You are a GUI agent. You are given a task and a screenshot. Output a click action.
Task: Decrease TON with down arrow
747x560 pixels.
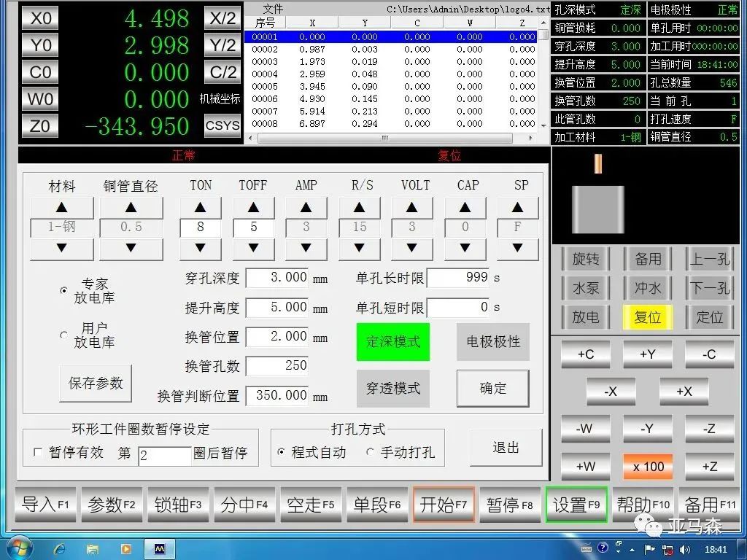click(x=201, y=249)
